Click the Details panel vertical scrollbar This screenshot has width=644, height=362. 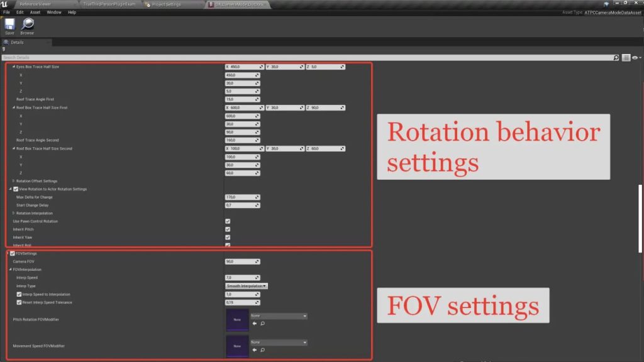[640, 218]
